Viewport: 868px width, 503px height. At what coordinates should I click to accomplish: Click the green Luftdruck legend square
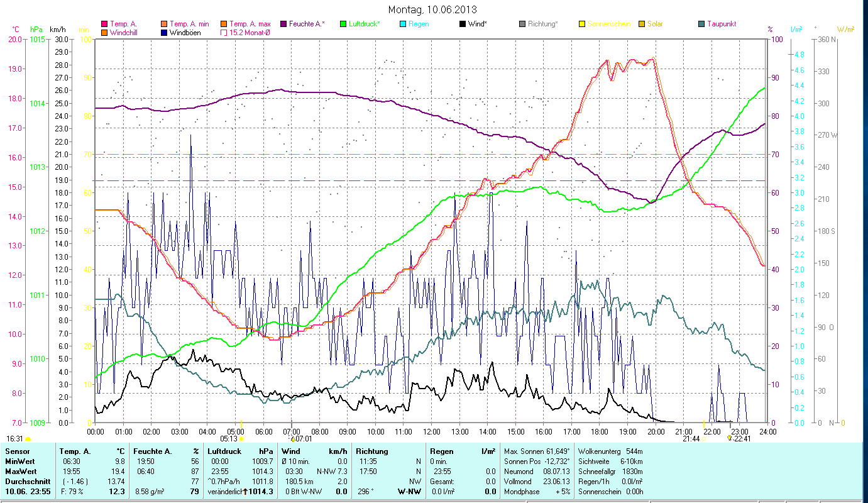tap(343, 24)
